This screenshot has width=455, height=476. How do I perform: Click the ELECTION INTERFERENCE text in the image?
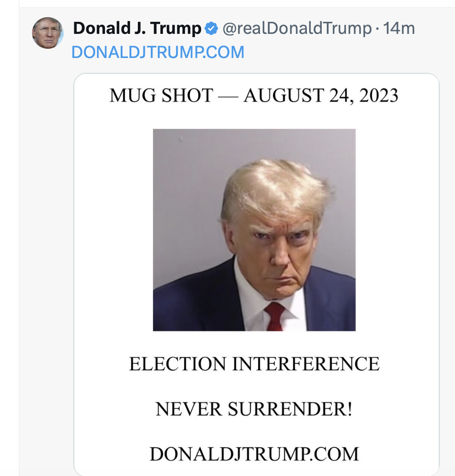pyautogui.click(x=254, y=364)
